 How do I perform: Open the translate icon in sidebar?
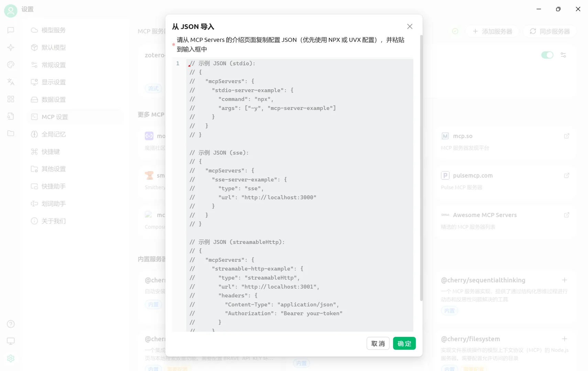pyautogui.click(x=11, y=82)
